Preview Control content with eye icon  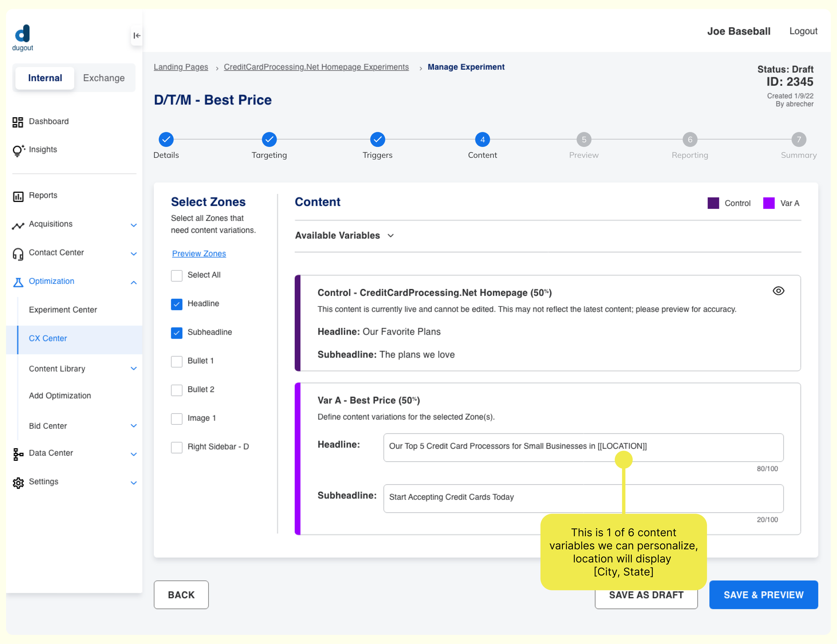[x=778, y=291]
